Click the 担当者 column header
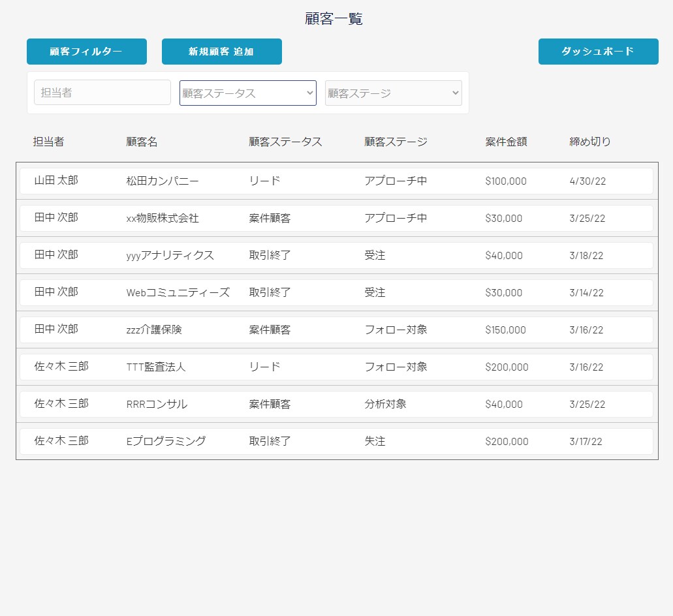Viewport: 673px width, 616px height. tap(48, 142)
